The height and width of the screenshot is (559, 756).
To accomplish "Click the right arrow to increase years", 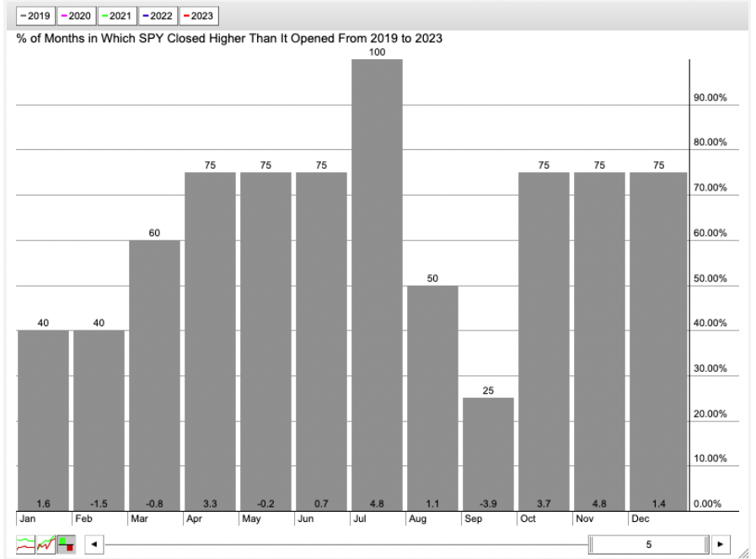I will [x=721, y=544].
